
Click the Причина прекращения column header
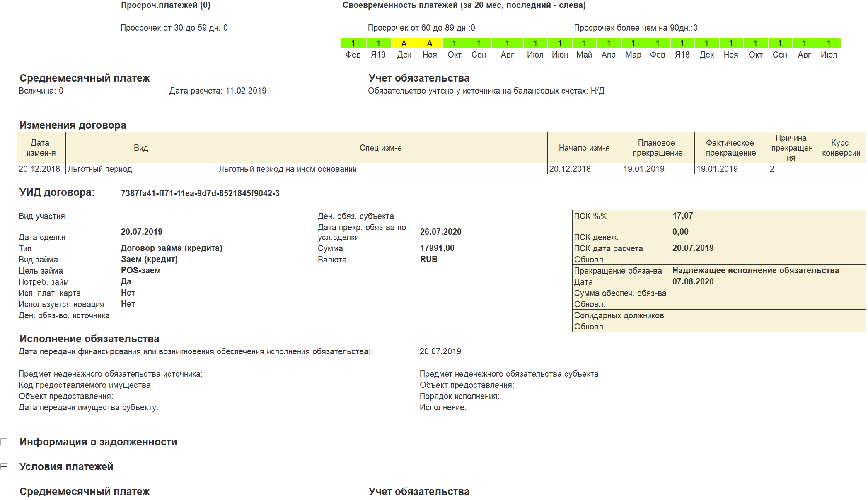(x=792, y=148)
